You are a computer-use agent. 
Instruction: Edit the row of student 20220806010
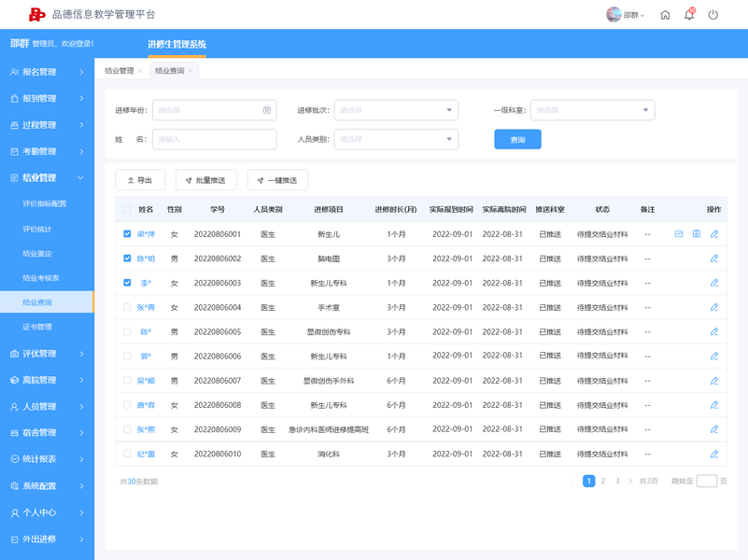pyautogui.click(x=714, y=454)
